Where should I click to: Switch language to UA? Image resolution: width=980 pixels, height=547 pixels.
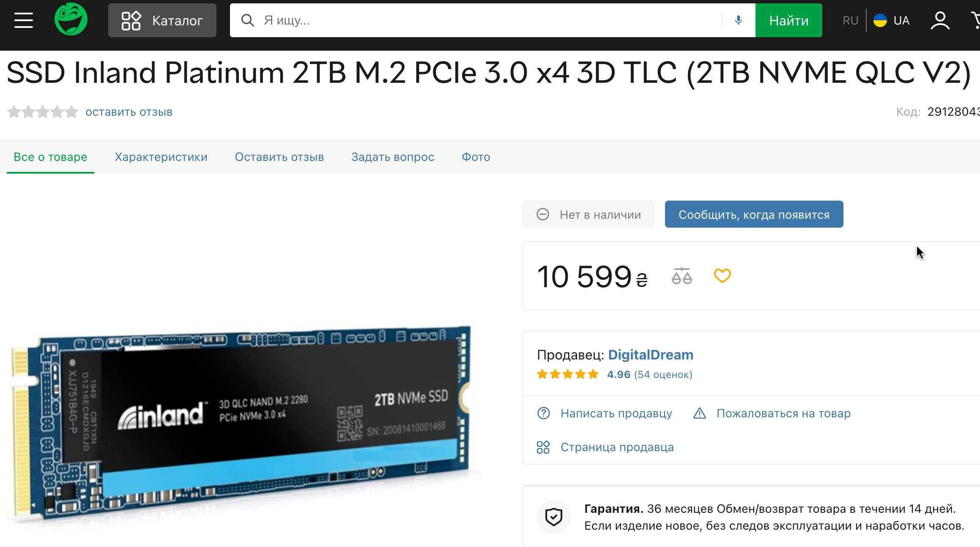click(891, 20)
